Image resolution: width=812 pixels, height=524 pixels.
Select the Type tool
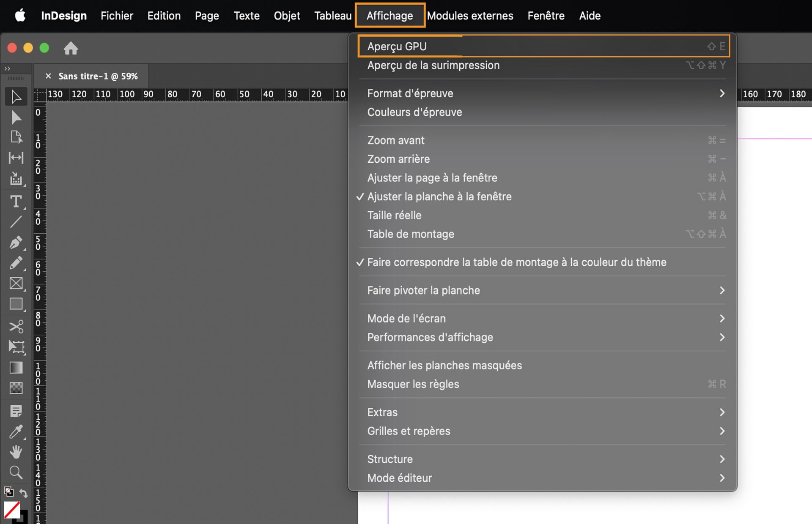[x=16, y=202]
